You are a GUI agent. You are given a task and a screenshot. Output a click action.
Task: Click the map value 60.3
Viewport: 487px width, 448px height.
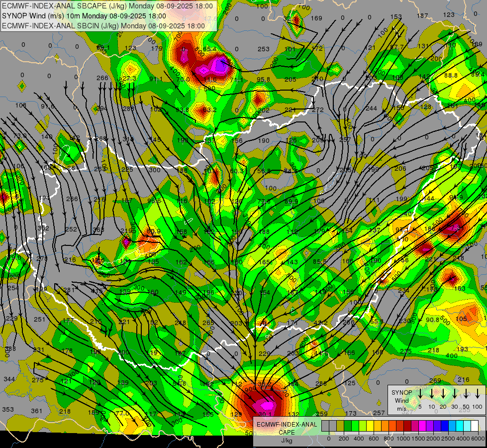(237, 171)
